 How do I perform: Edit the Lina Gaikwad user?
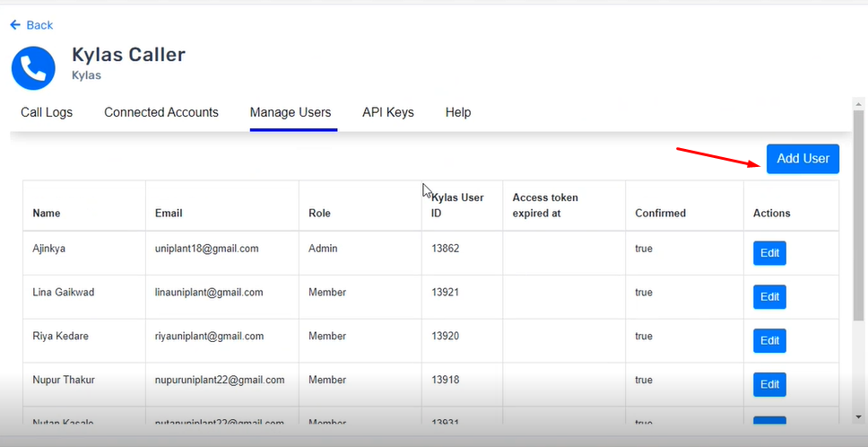769,297
